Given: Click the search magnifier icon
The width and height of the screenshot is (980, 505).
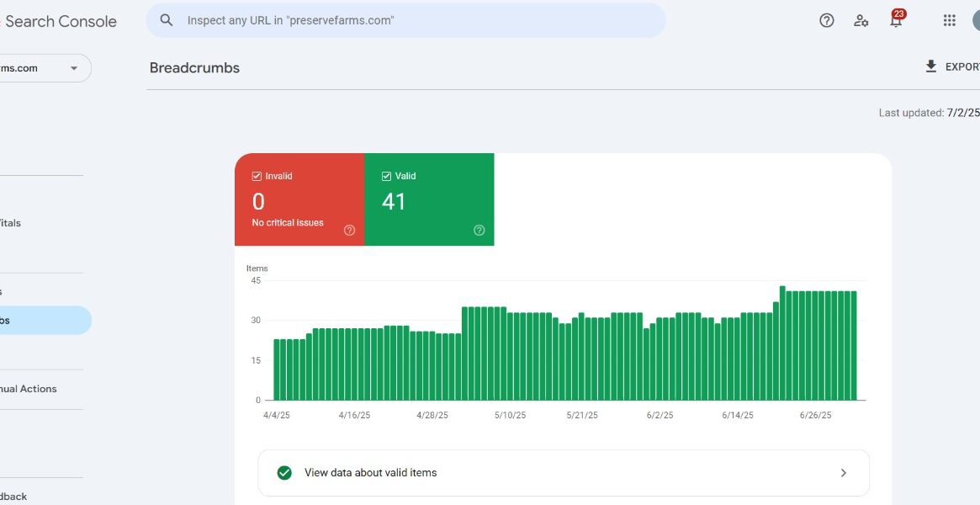Looking at the screenshot, I should click(x=167, y=20).
